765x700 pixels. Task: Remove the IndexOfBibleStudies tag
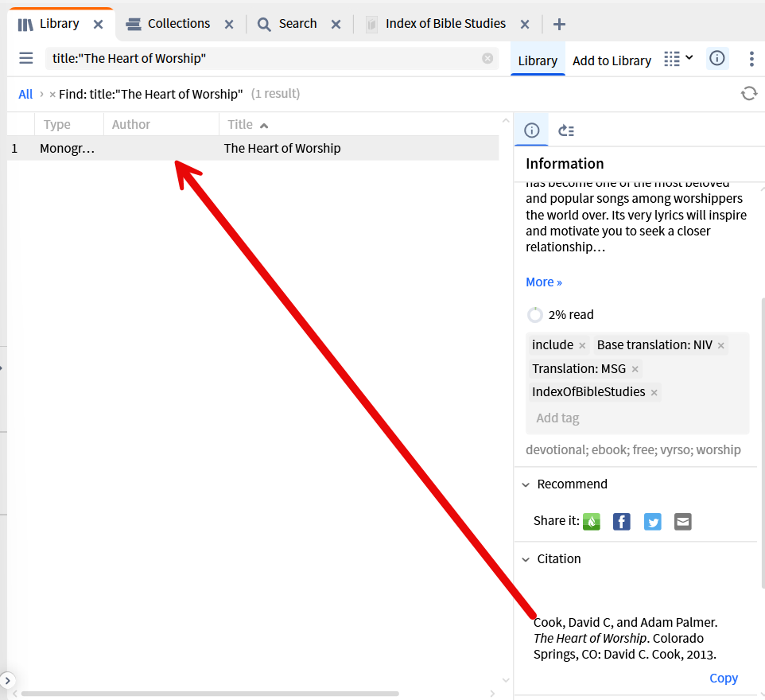point(654,392)
